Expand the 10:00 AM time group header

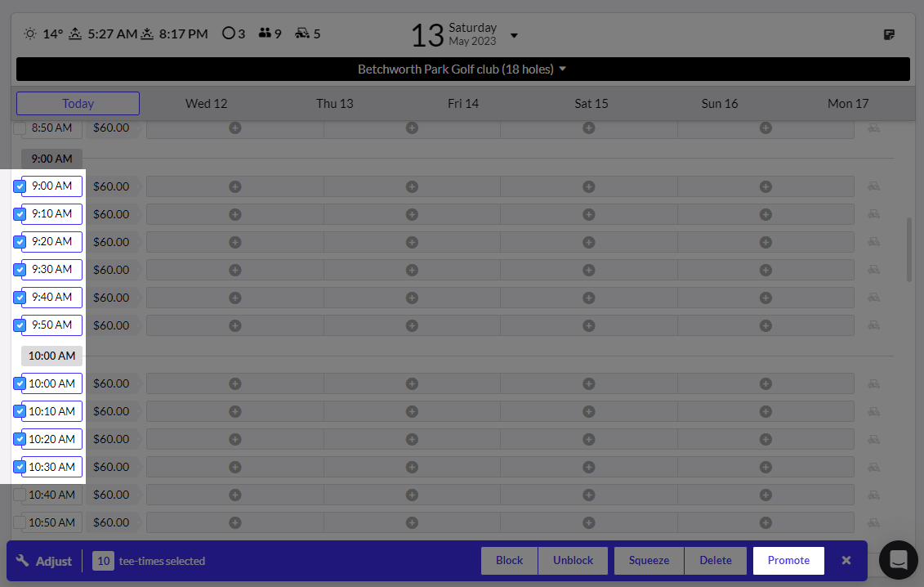point(51,356)
